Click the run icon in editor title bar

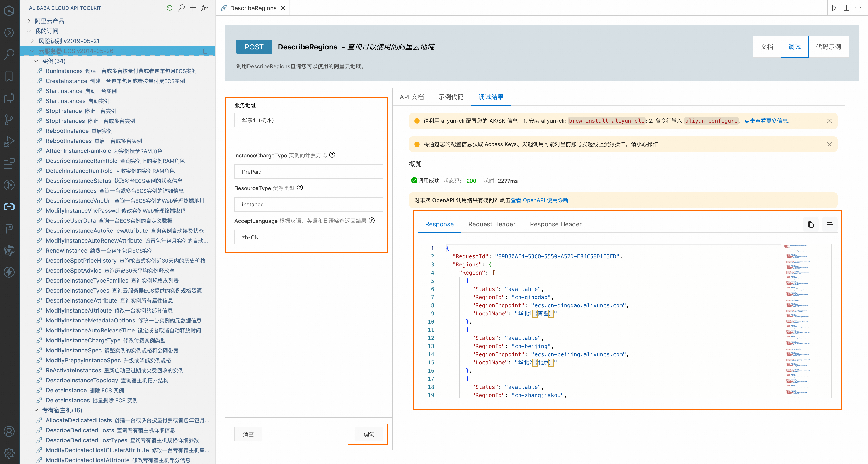pyautogui.click(x=834, y=8)
